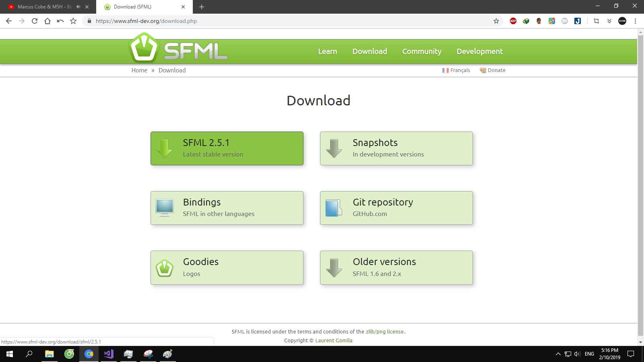Open the browser home page icon
The width and height of the screenshot is (644, 362).
47,21
